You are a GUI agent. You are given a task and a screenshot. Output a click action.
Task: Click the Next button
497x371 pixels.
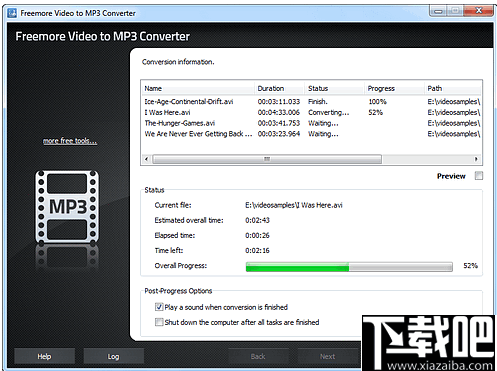(327, 356)
